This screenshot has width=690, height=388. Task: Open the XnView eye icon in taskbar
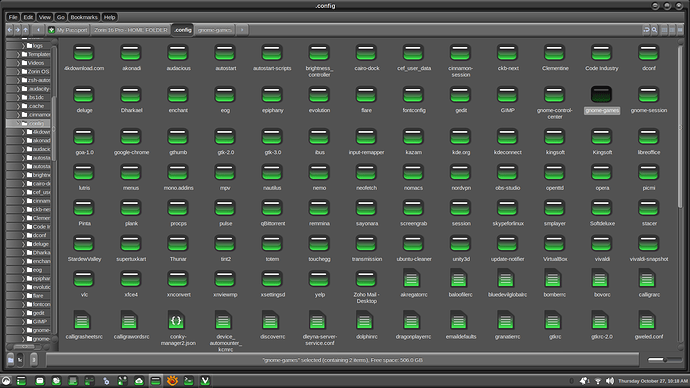(172, 381)
